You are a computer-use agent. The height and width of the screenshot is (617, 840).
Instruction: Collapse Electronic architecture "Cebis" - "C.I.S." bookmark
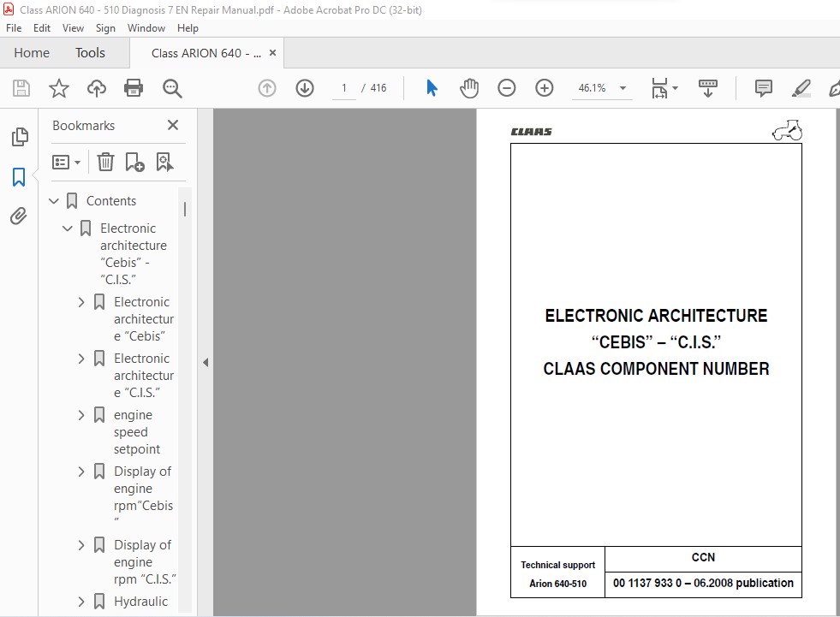click(68, 228)
